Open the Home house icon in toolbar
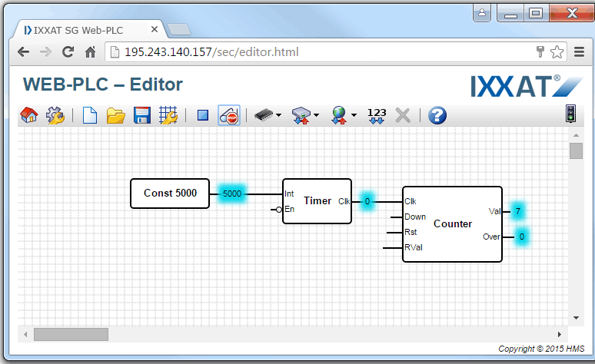This screenshot has height=364, width=595. coord(29,115)
